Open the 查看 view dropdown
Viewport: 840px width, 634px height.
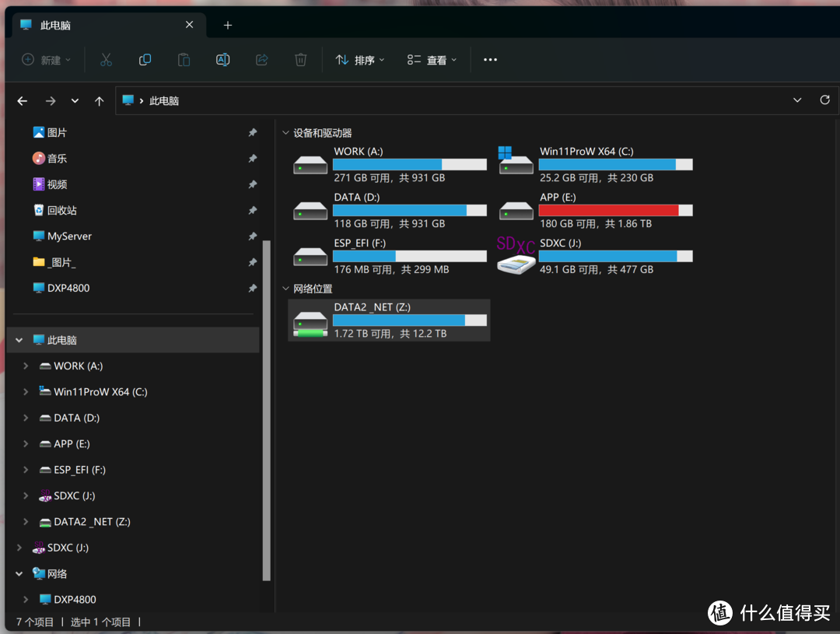coord(432,60)
